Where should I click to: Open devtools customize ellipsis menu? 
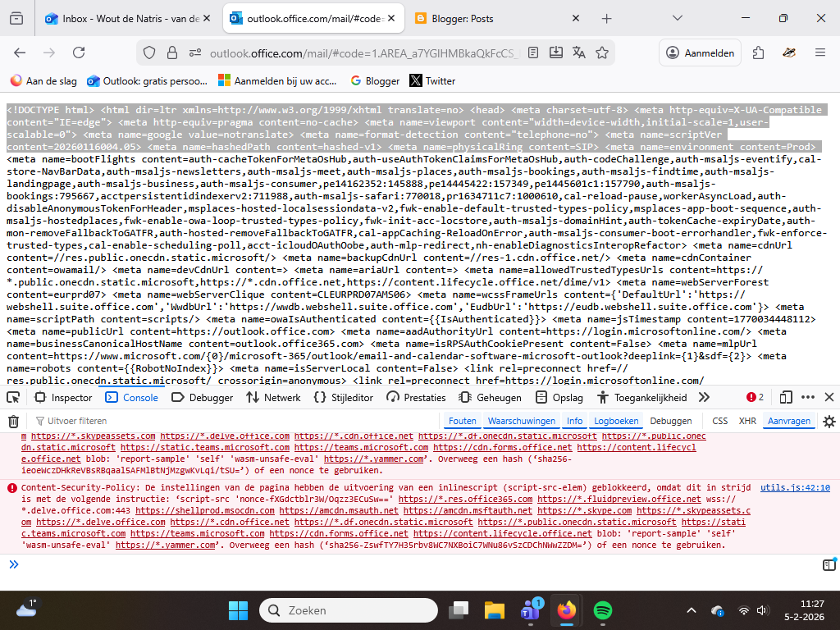(x=808, y=398)
